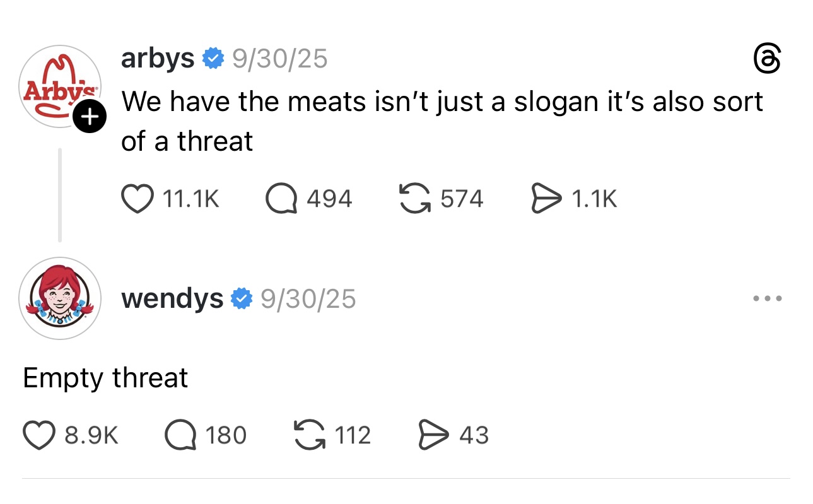Follow Arbys with the plus badge
Screen dimensions: 813x504
(x=90, y=117)
